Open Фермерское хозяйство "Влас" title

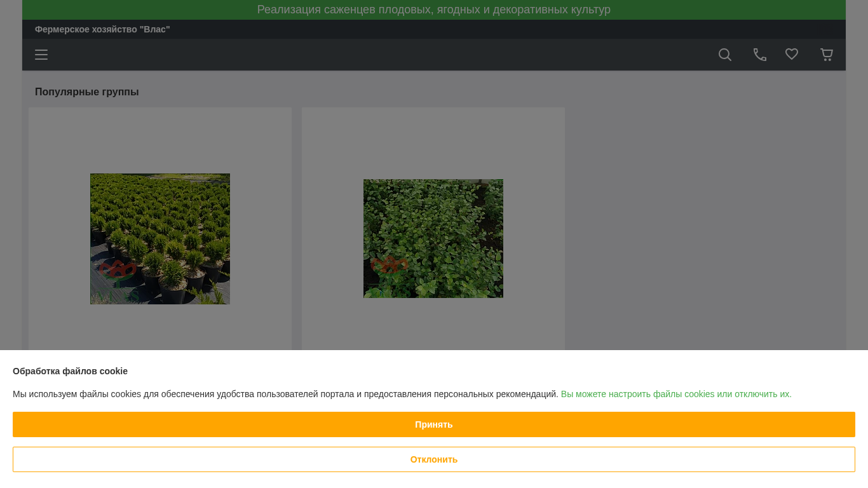pos(102,29)
